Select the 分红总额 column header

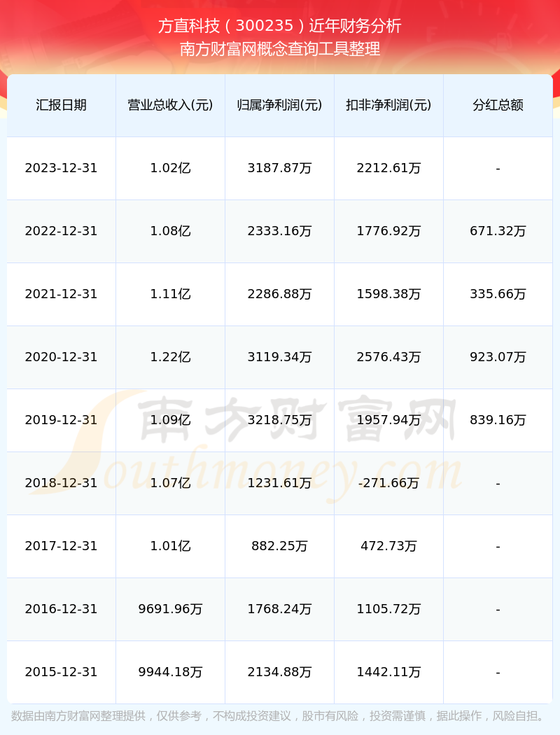(498, 105)
